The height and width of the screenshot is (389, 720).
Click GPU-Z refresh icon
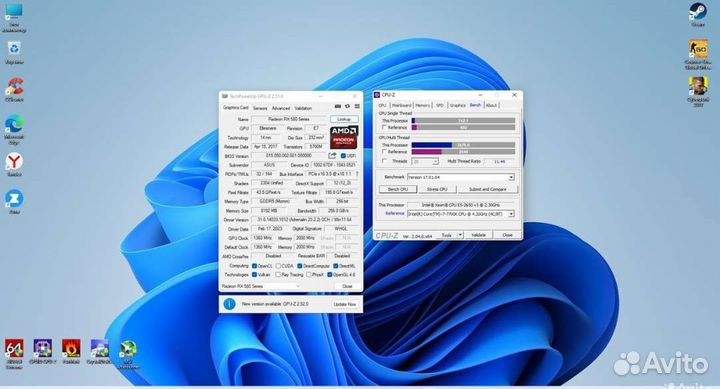[x=348, y=107]
